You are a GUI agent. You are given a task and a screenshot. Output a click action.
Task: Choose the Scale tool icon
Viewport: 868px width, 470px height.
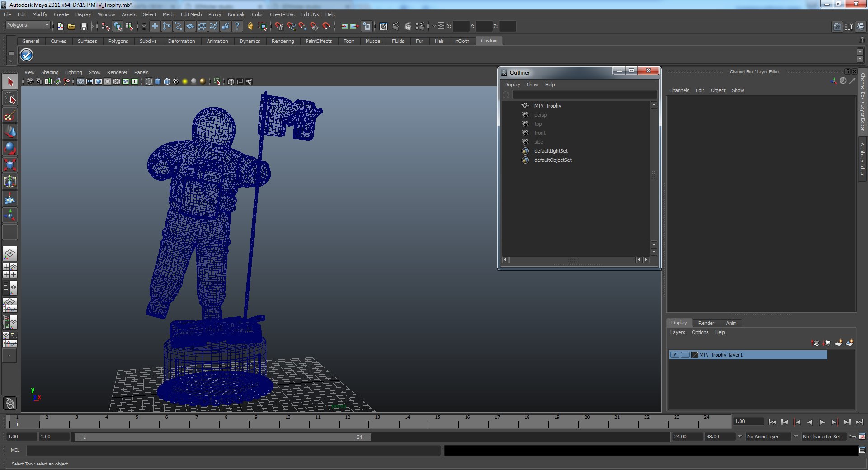coord(10,165)
